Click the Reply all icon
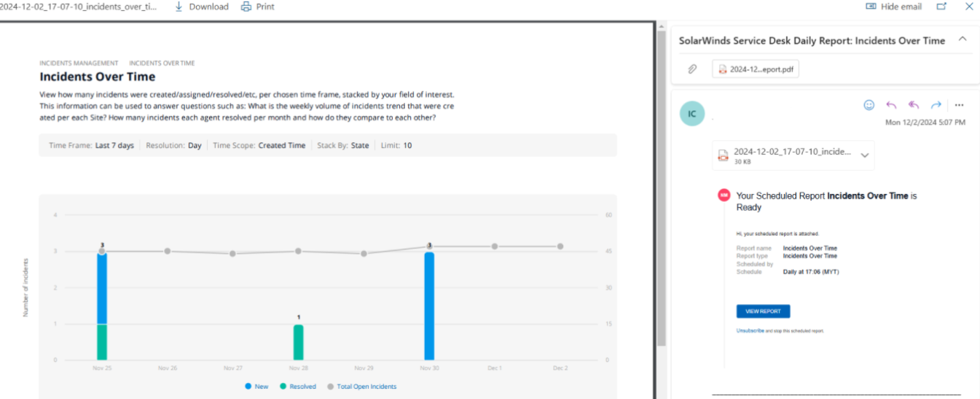This screenshot has width=980, height=399. click(x=914, y=105)
